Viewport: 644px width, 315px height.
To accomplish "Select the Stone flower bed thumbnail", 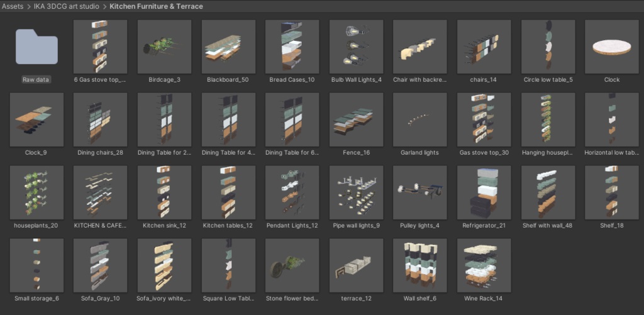I will (x=292, y=265).
